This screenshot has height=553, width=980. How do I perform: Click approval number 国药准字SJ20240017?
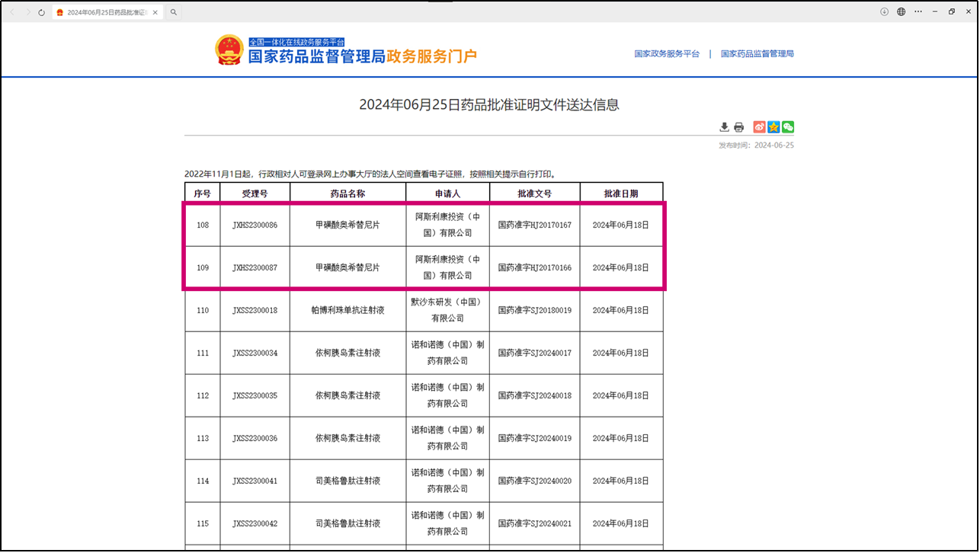point(534,353)
